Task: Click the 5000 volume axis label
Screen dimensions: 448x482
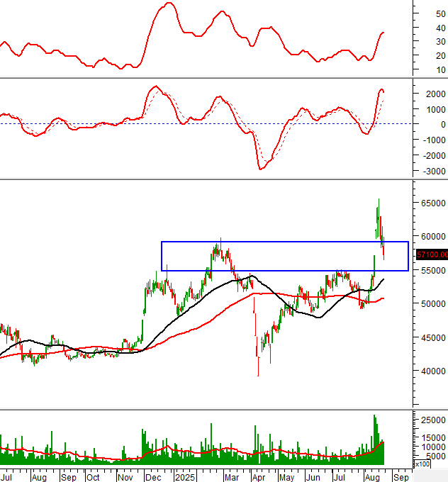Action: [x=435, y=456]
